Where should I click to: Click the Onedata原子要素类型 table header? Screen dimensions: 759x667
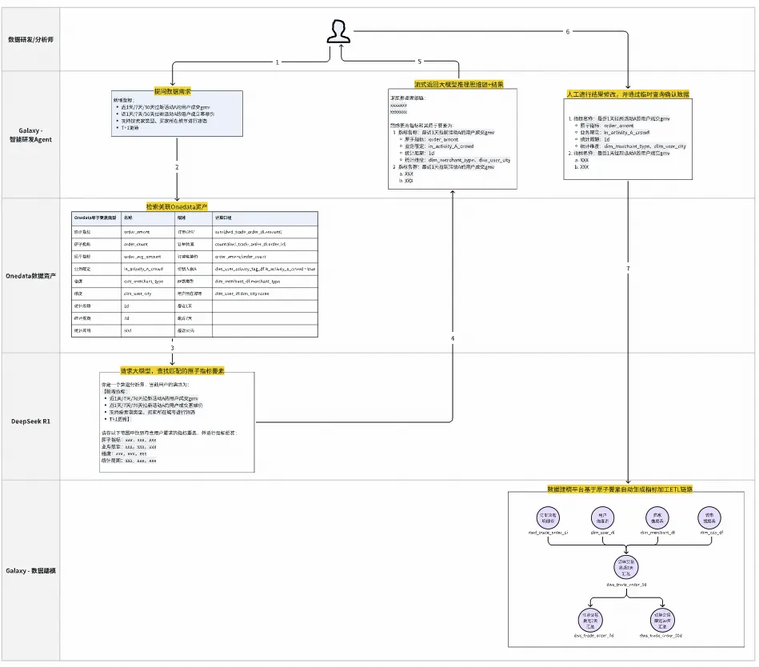pos(96,218)
